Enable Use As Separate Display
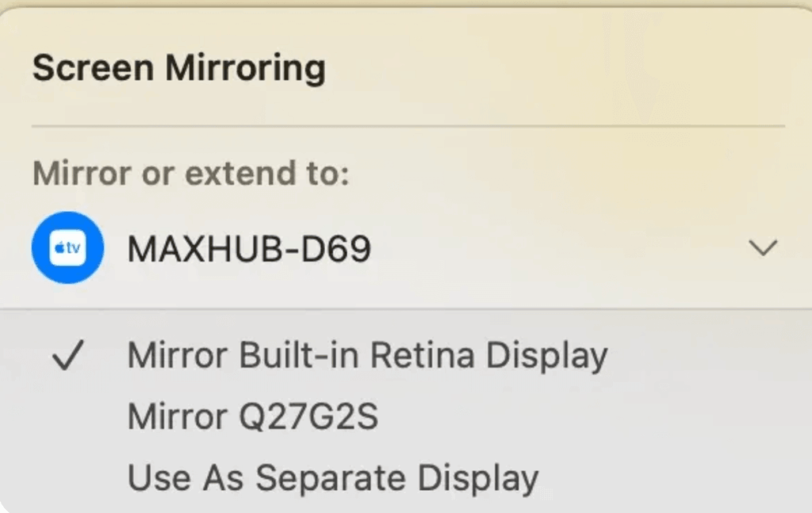Screen dimensions: 812x513 (x=333, y=478)
